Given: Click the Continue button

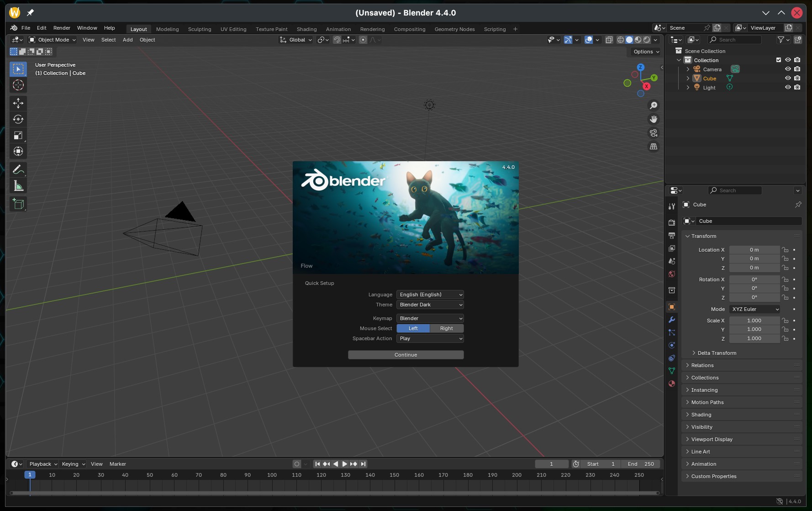Looking at the screenshot, I should point(406,355).
